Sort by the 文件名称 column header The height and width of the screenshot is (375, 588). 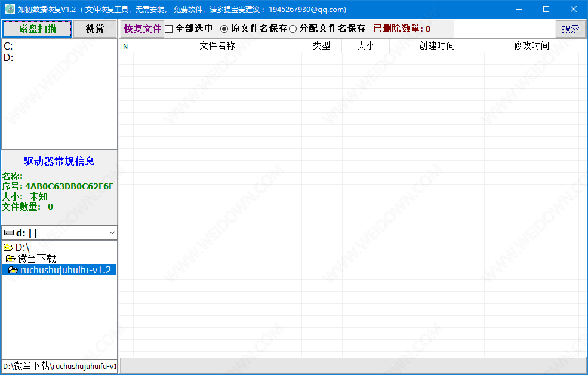coord(217,46)
